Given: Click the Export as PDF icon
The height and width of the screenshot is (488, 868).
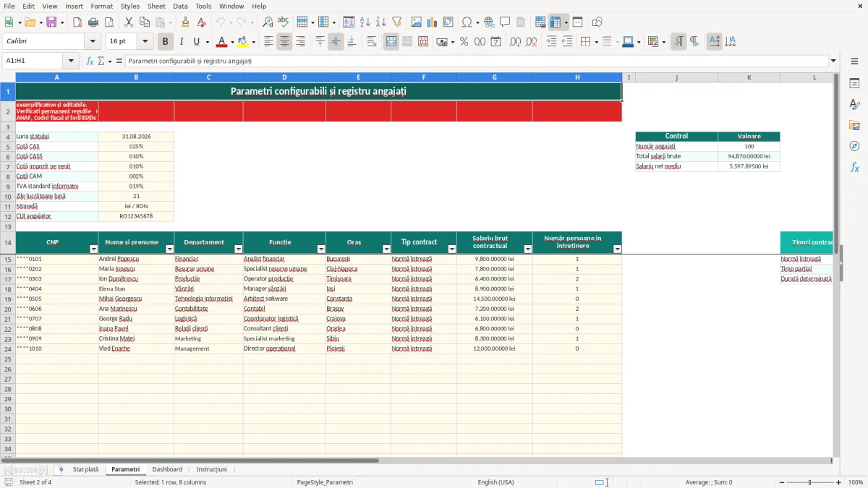Looking at the screenshot, I should click(x=77, y=22).
